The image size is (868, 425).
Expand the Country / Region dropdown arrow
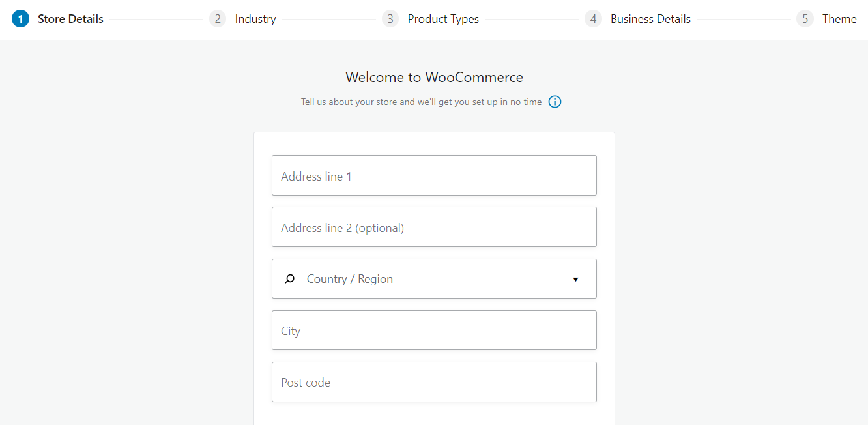pyautogui.click(x=575, y=280)
